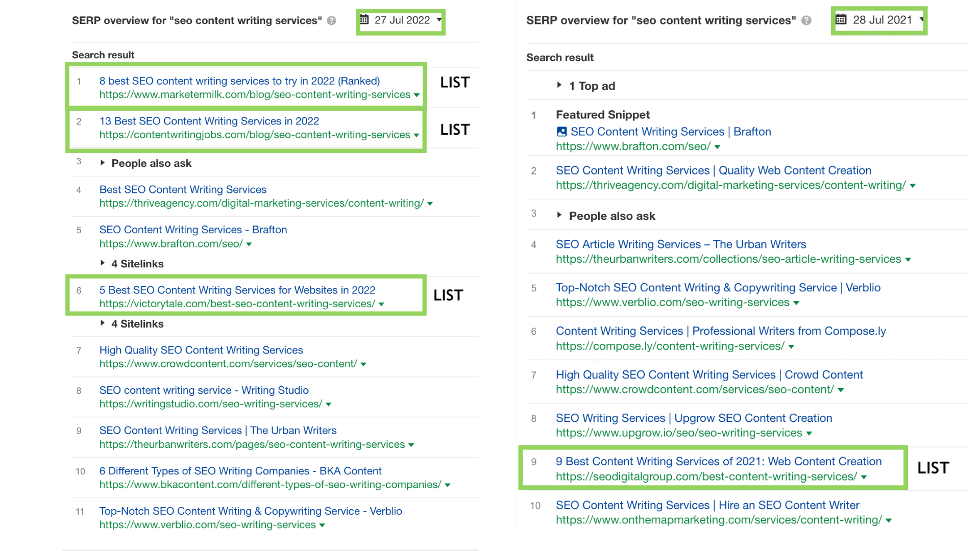The image size is (980, 551).
Task: Expand People also ask in 2021 results
Action: click(559, 215)
